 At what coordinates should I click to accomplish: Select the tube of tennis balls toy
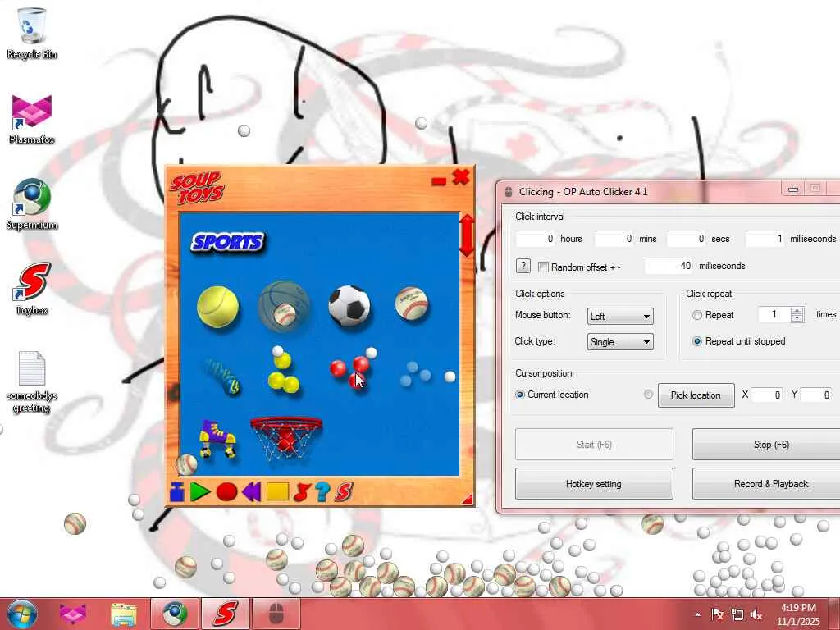tap(221, 377)
